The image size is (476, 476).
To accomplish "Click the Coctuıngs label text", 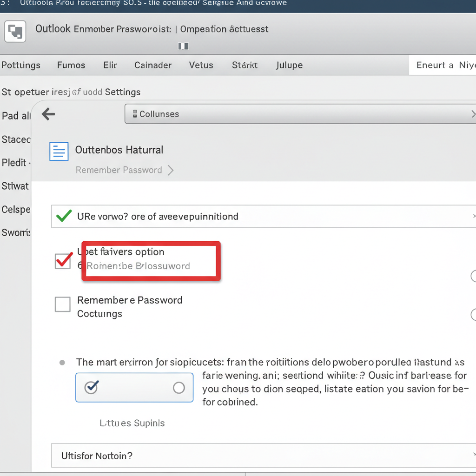I will point(99,314).
